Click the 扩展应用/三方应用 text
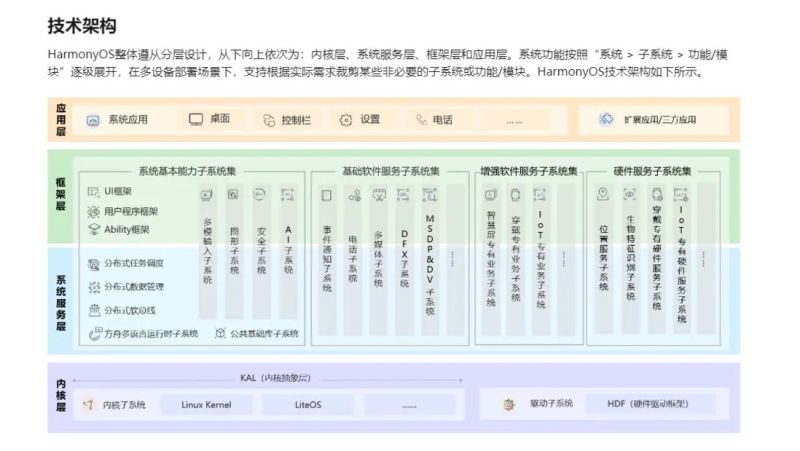This screenshot has height=451, width=800. pyautogui.click(x=660, y=120)
